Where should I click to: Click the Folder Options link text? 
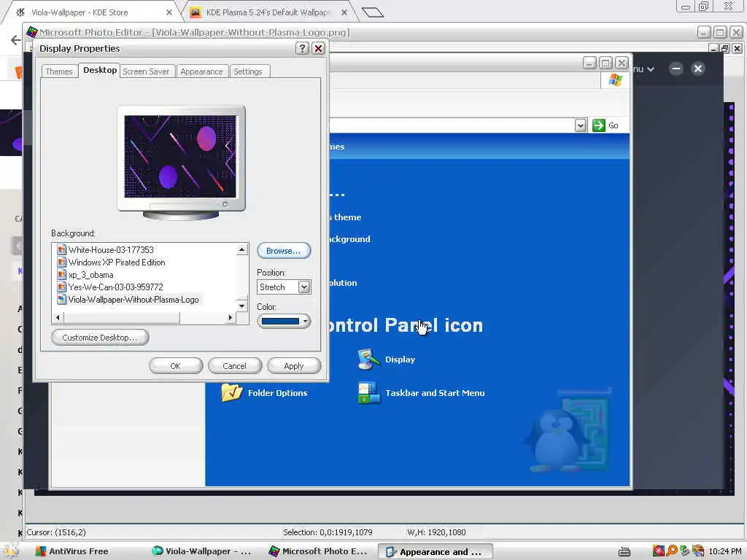pos(278,393)
